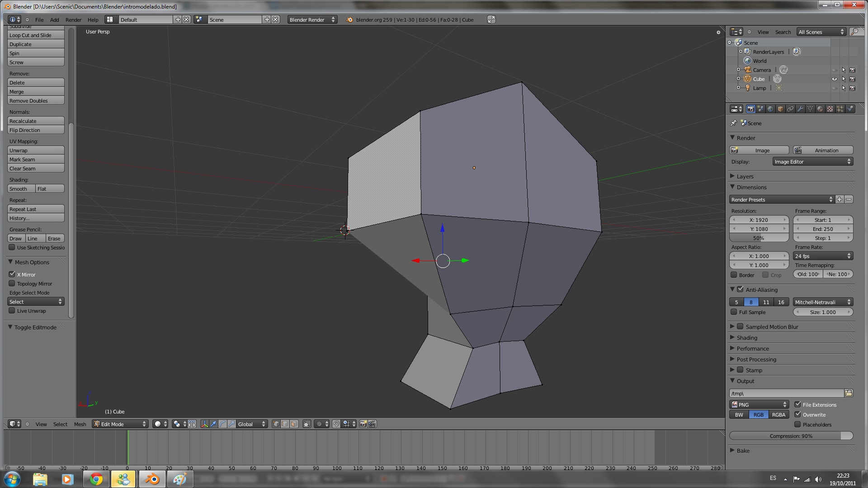The width and height of the screenshot is (868, 488).
Task: Open the Texture checkerboard properties tab
Action: (830, 109)
